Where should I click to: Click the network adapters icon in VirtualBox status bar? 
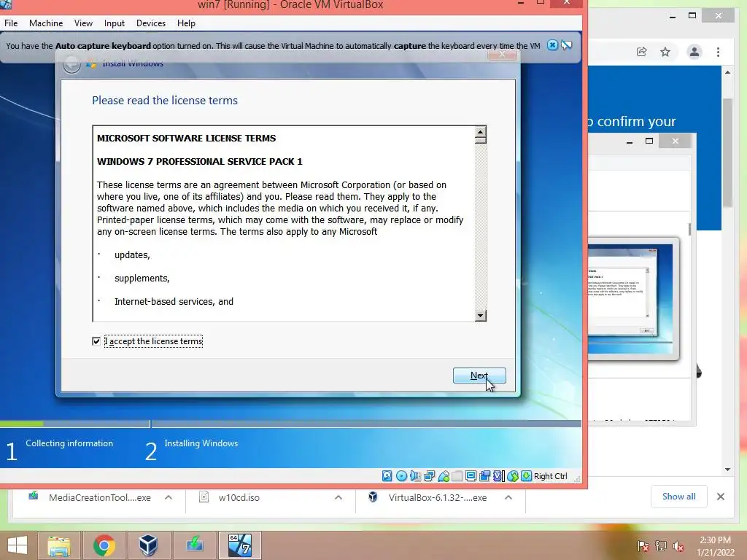pyautogui.click(x=429, y=475)
